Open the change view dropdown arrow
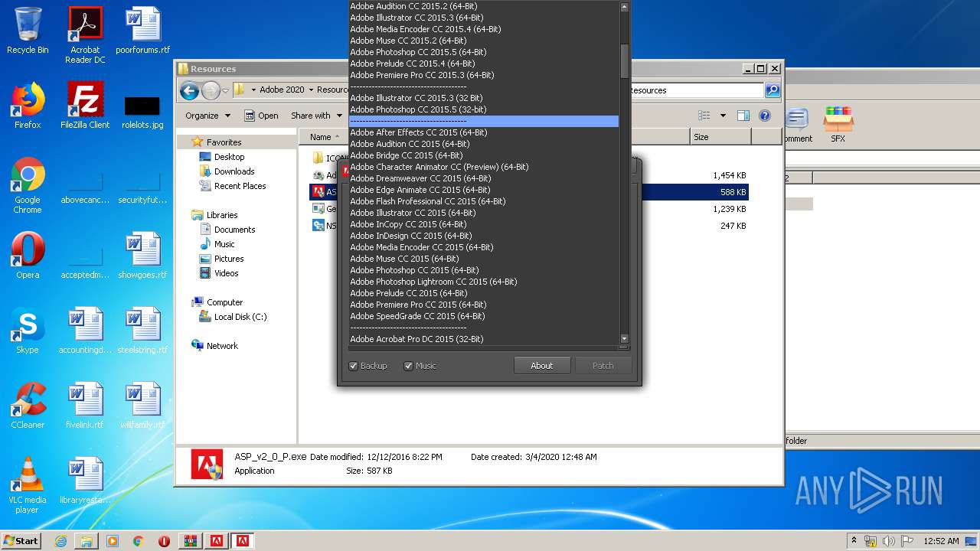This screenshot has height=551, width=980. coord(723,116)
